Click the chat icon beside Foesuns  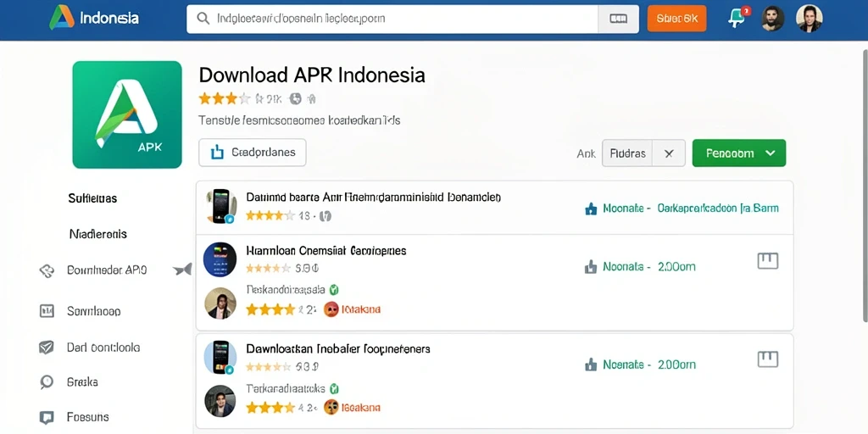(x=47, y=417)
